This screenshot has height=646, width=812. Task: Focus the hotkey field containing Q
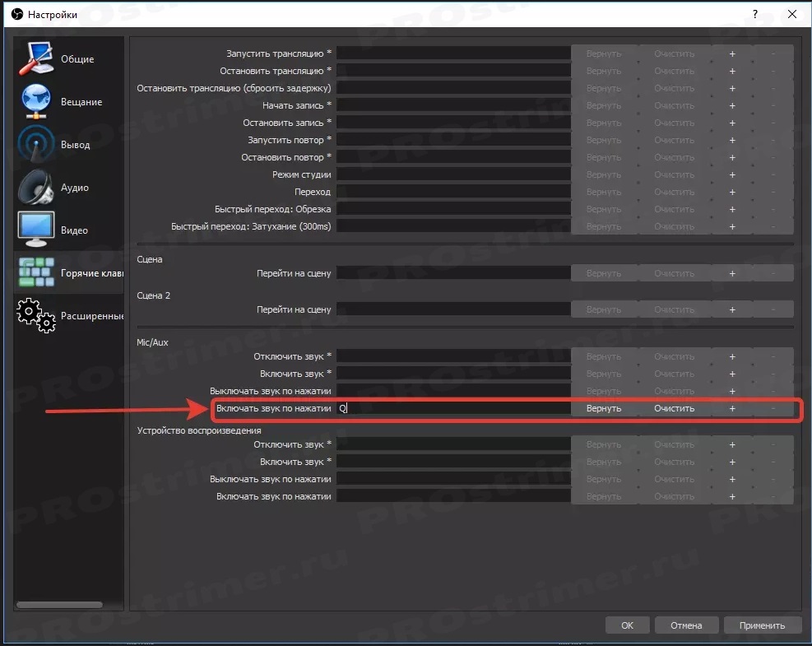pyautogui.click(x=453, y=408)
